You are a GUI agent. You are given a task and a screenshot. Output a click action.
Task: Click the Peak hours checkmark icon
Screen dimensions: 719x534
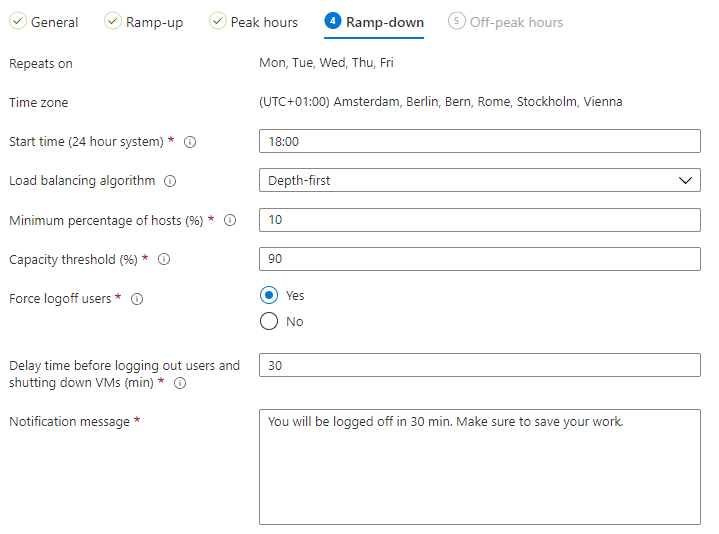point(218,21)
